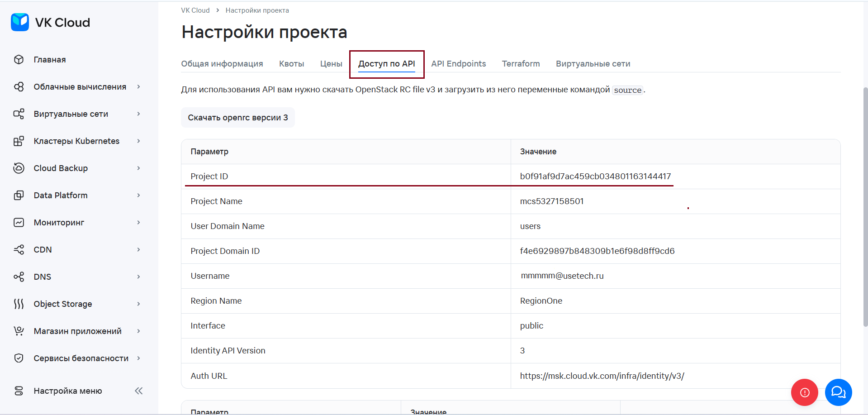Click the Настройки проекта page heading
868x415 pixels.
(x=264, y=32)
